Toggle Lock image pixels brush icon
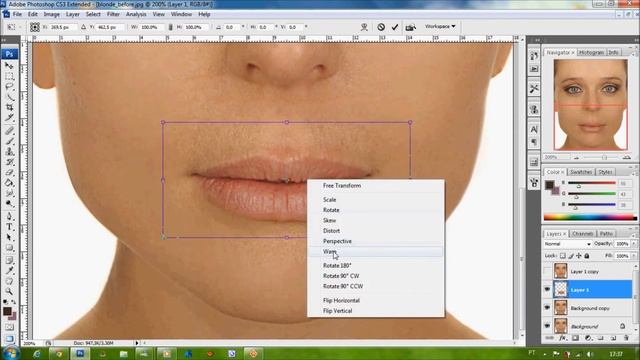The width and height of the screenshot is (640, 360). point(571,256)
